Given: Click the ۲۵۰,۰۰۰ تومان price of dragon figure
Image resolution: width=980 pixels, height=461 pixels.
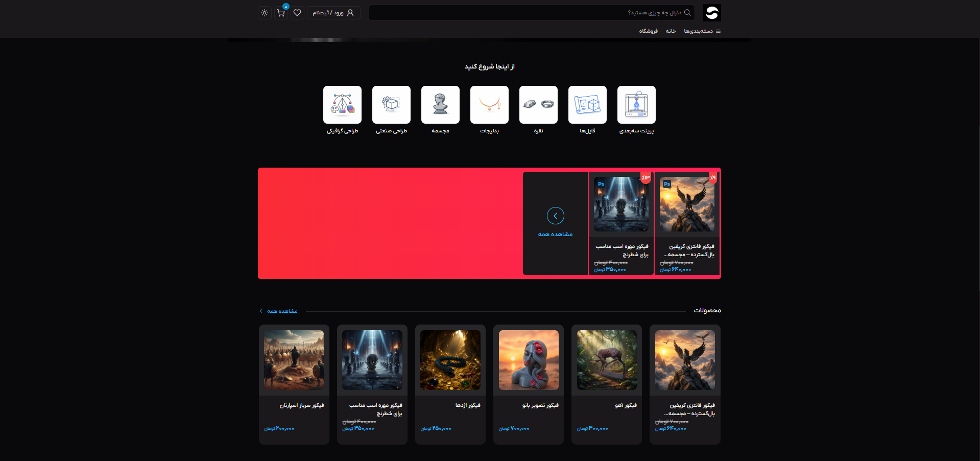Looking at the screenshot, I should coord(436,429).
